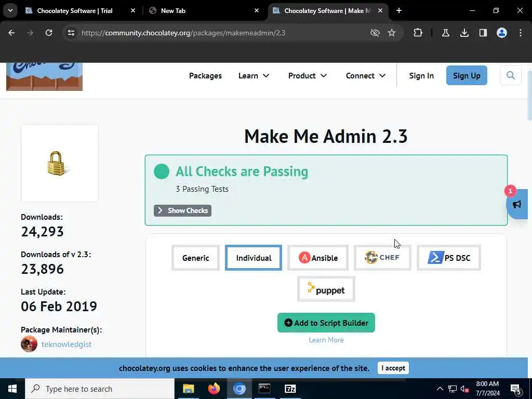Screen dimensions: 532x399
Task: Click the crossed-out eye tracking protection icon
Action: click(375, 33)
